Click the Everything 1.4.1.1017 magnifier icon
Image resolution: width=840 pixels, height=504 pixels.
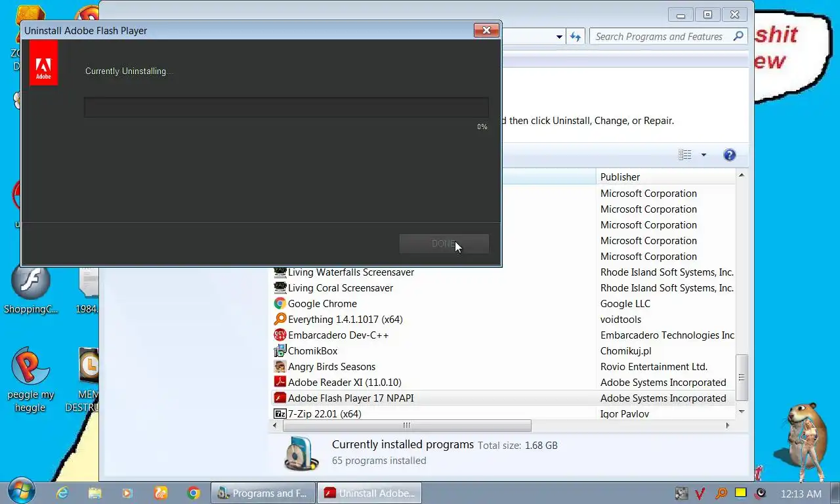point(280,319)
